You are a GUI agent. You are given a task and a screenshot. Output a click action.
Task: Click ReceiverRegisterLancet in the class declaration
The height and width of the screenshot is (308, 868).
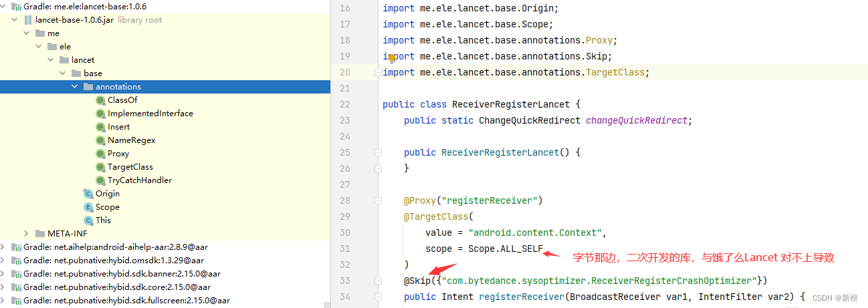click(511, 104)
